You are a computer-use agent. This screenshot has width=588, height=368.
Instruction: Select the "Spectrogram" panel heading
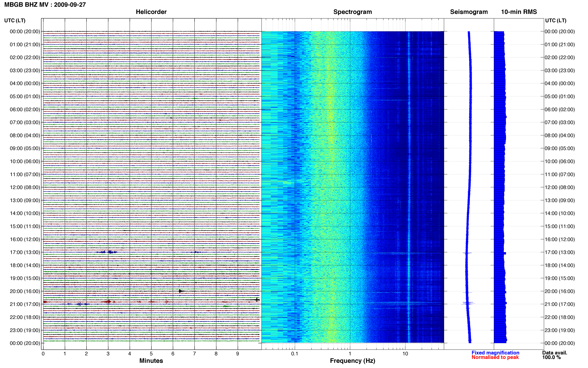[x=352, y=12]
